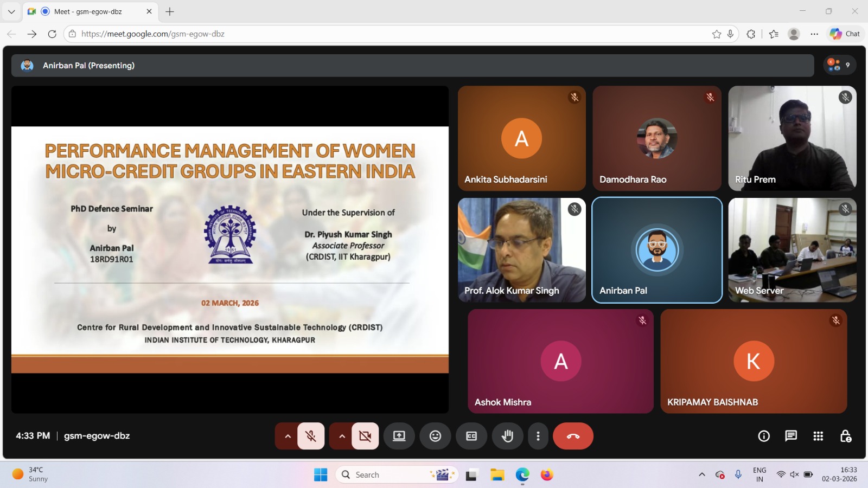Unmute the microphone in Meet
This screenshot has width=868, height=488.
311,436
